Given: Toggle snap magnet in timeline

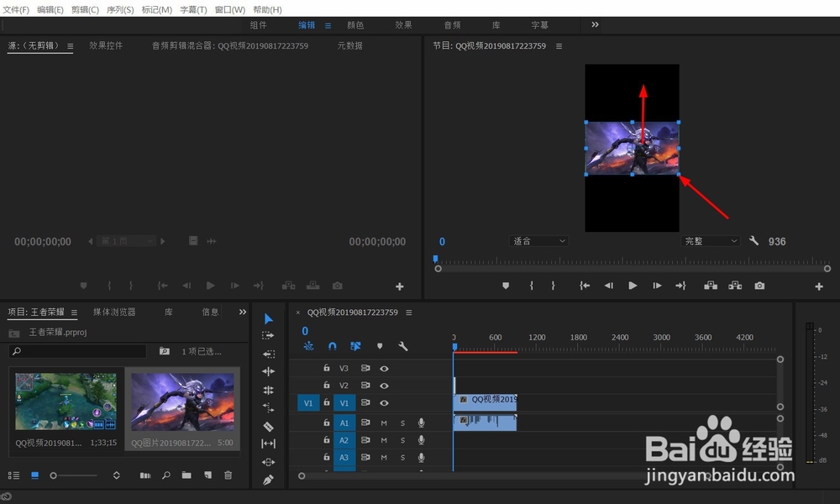Looking at the screenshot, I should pos(332,347).
